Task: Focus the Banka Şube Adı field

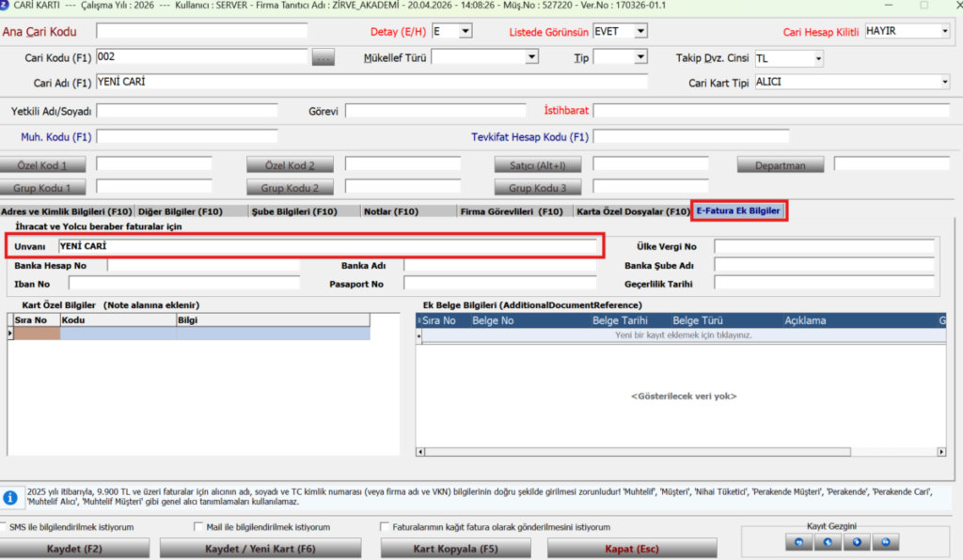Action: (824, 266)
